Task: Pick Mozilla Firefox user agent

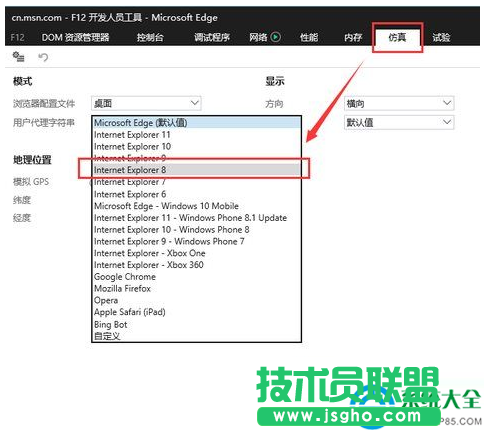Action: click(x=197, y=288)
